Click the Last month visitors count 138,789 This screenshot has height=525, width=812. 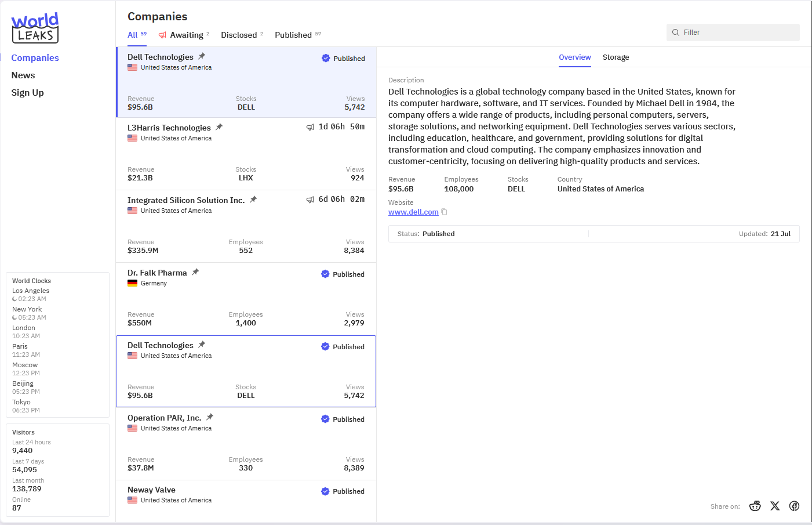27,489
